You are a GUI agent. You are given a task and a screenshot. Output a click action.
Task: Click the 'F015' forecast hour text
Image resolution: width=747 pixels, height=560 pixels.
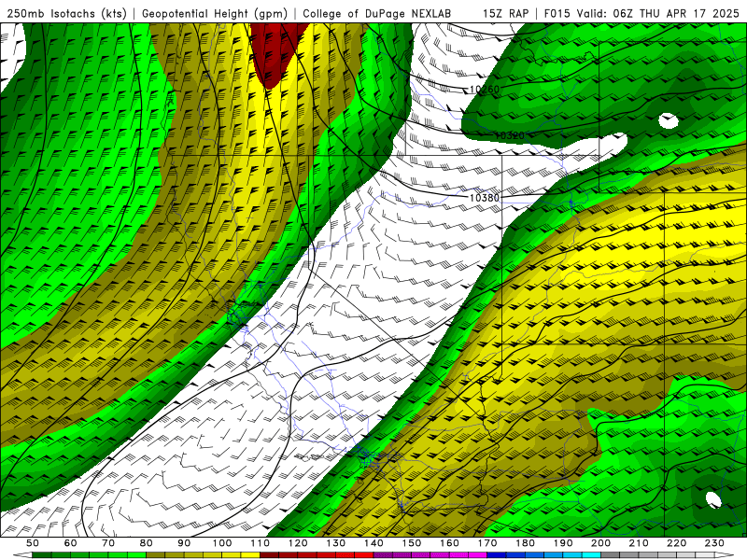click(557, 13)
